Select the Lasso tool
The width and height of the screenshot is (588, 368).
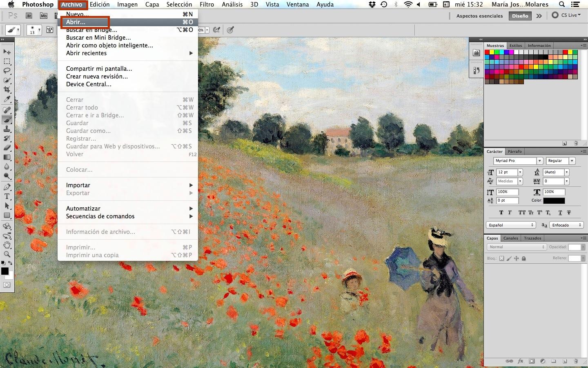[7, 71]
